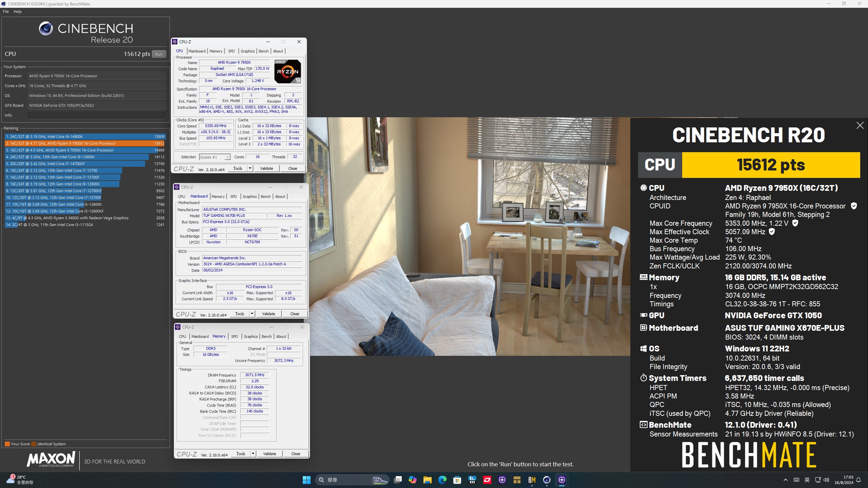Open the Graphics tab in top CPU-Z window
This screenshot has width=868, height=488.
click(248, 51)
